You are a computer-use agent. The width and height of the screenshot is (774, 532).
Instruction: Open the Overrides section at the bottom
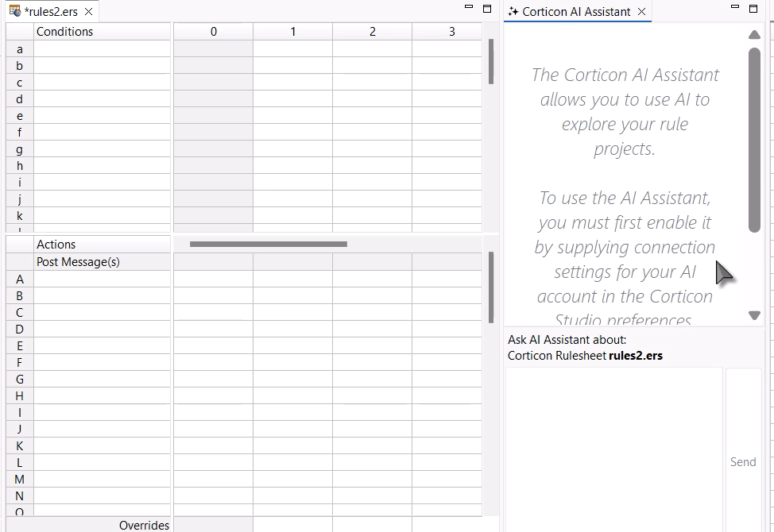[144, 525]
